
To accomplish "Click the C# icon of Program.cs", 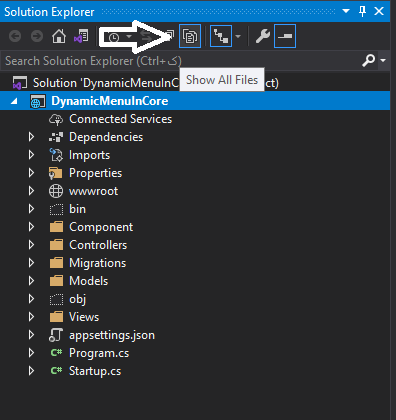I will click(56, 353).
